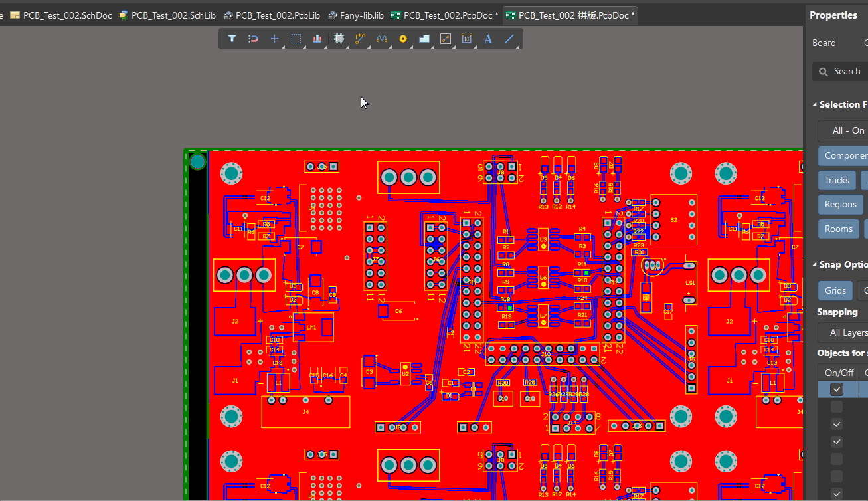
Task: Open the All Layers snapping dropdown
Action: pyautogui.click(x=843, y=332)
